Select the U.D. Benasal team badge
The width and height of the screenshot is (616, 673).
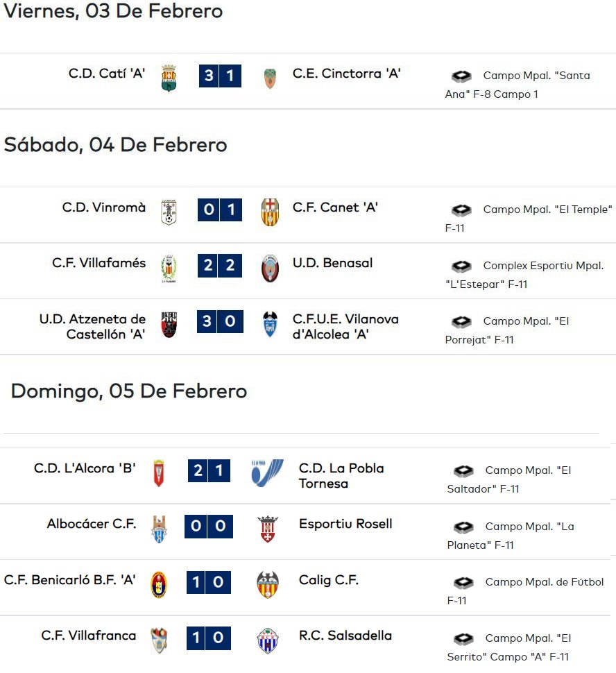[270, 269]
